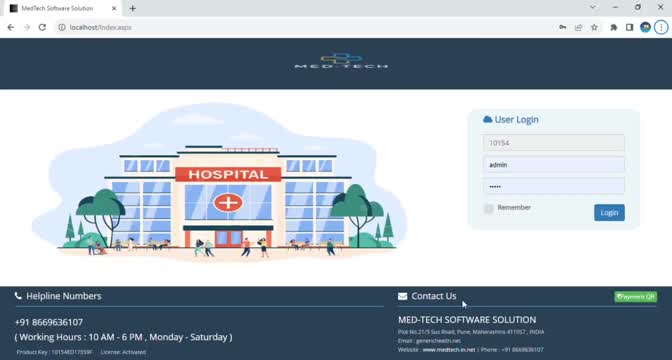Open a new tab with plus icon
Viewport: 672px width, 360px height.
(132, 8)
